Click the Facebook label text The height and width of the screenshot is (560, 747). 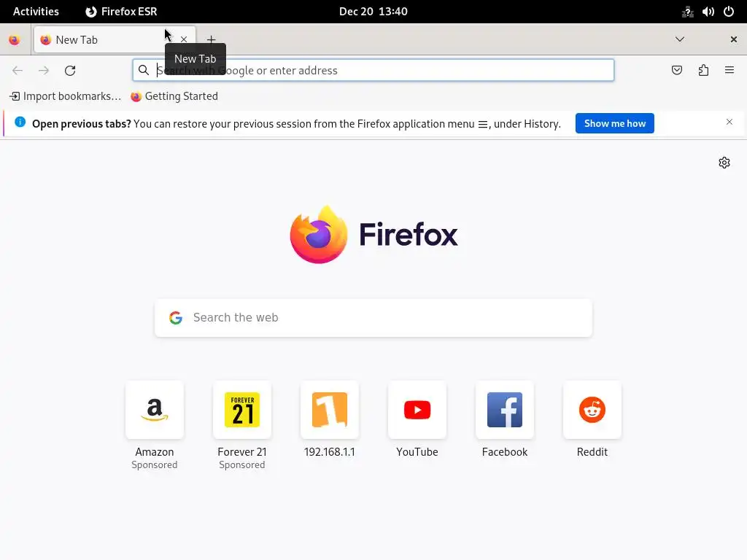coord(505,452)
